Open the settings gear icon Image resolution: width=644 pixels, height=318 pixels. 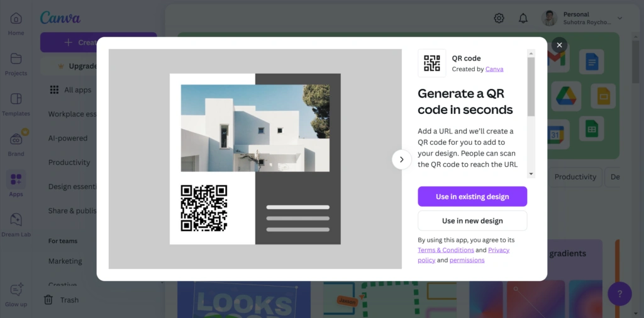pyautogui.click(x=499, y=18)
